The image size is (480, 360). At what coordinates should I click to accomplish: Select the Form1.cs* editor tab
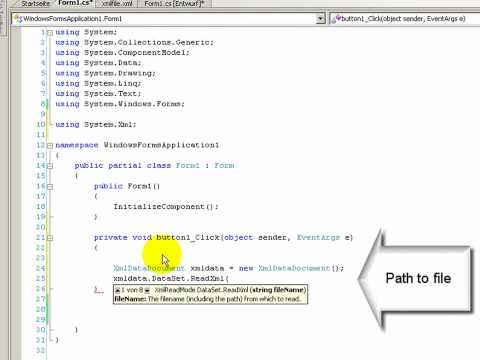[75, 3]
